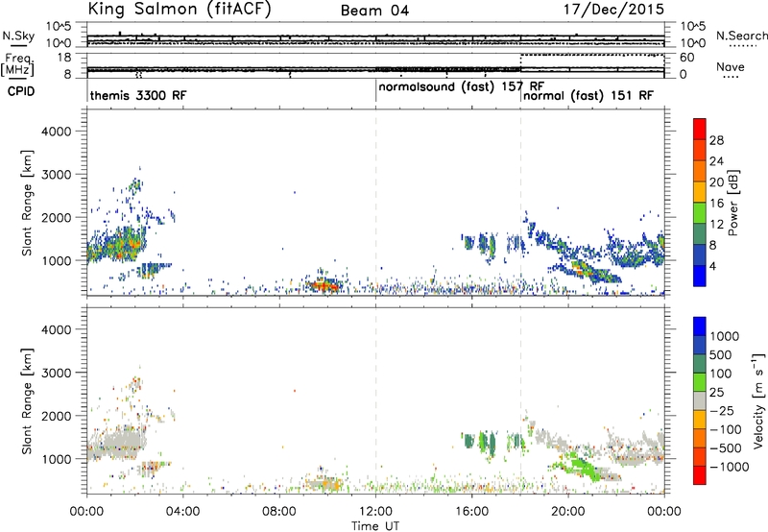
Task: Click 'Slant Range [km]' label of velocity panel
Action: [x=27, y=401]
